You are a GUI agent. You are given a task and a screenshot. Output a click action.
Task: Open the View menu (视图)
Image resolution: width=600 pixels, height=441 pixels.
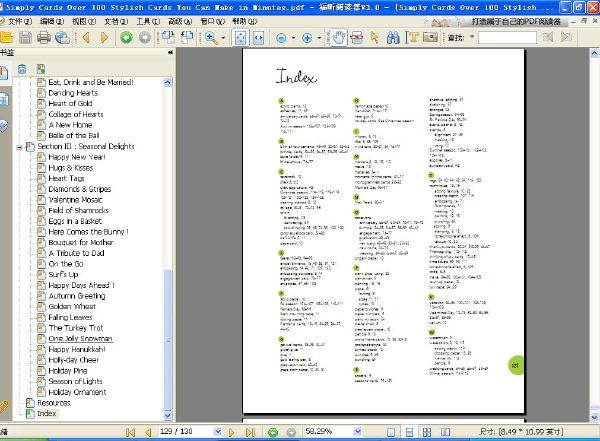pyautogui.click(x=84, y=21)
